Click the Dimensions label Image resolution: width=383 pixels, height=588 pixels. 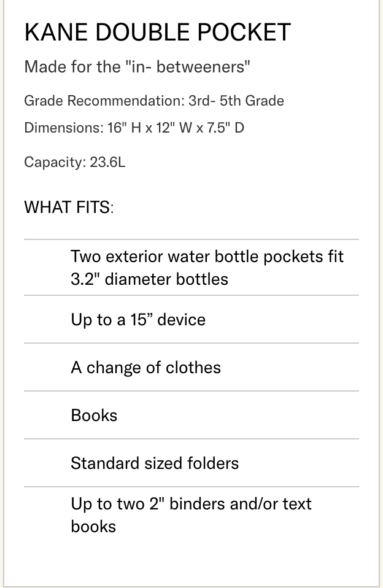click(x=63, y=128)
